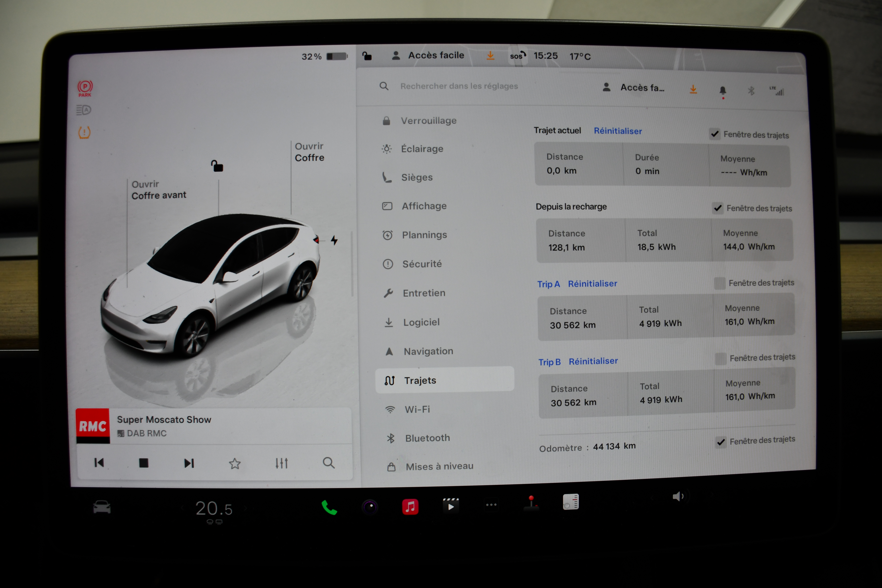Click Ouvrir Coffre avant button
Screen dimensions: 882x588
tap(158, 190)
